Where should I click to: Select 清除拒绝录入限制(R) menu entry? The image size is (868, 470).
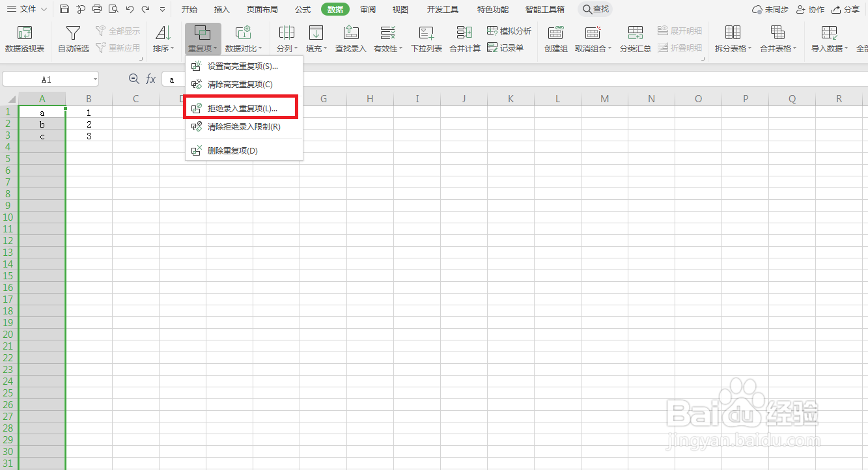[x=244, y=127]
